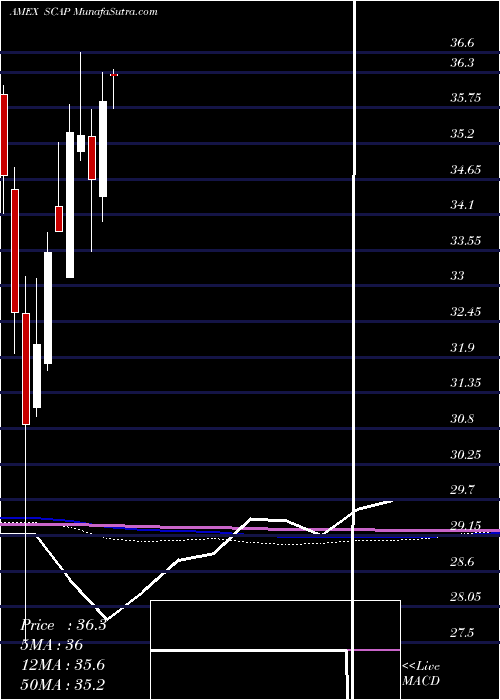The image size is (500, 700).
Task: Click the latest small red doji candle
Action: coord(114,75)
